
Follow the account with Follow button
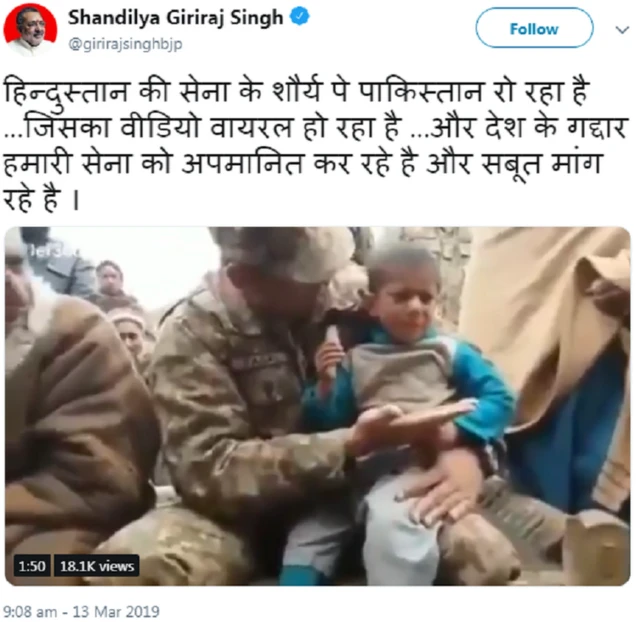(x=534, y=29)
